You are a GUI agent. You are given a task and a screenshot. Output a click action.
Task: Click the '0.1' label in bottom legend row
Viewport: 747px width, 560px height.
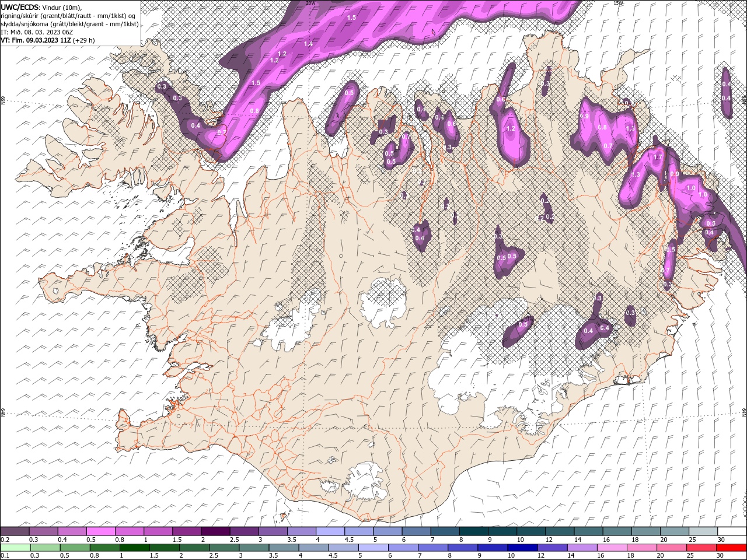[x=4, y=555]
